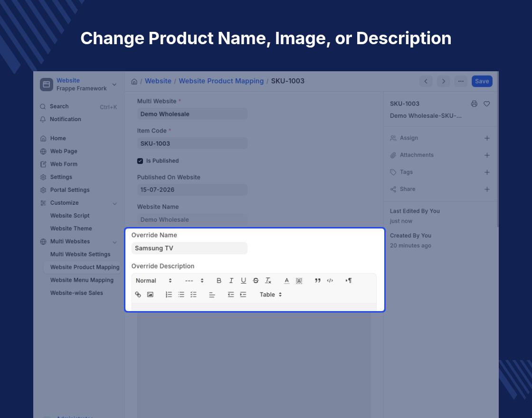Open Website Menu Mapping sidebar item

pos(82,280)
